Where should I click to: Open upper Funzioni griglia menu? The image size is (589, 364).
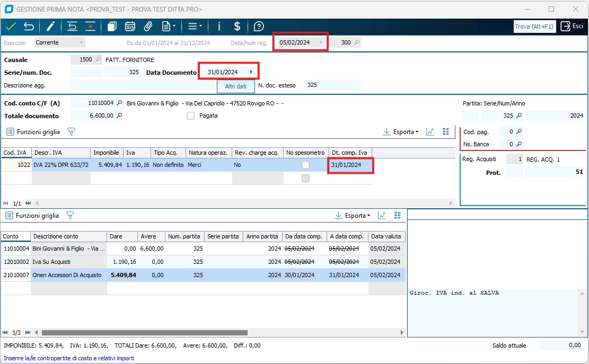(x=33, y=132)
